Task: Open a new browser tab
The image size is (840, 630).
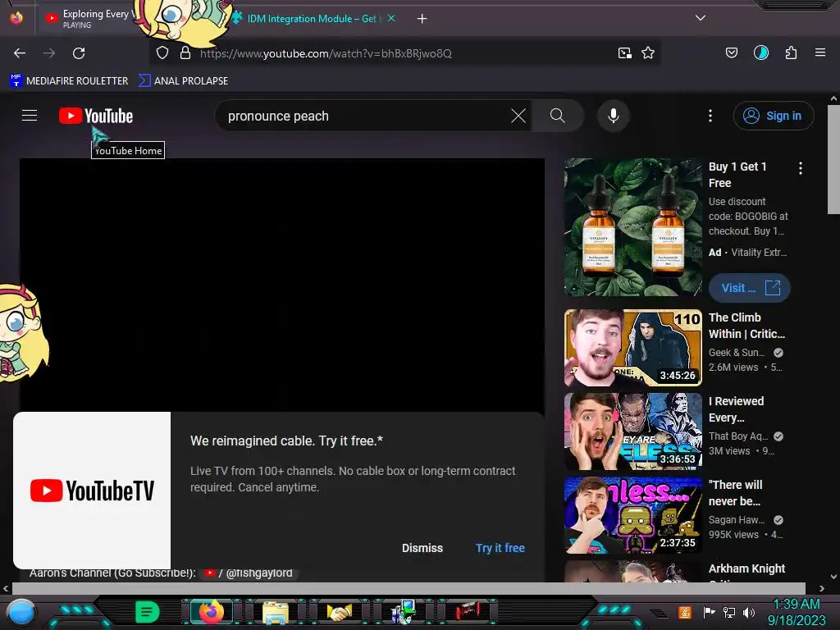Action: coord(422,19)
